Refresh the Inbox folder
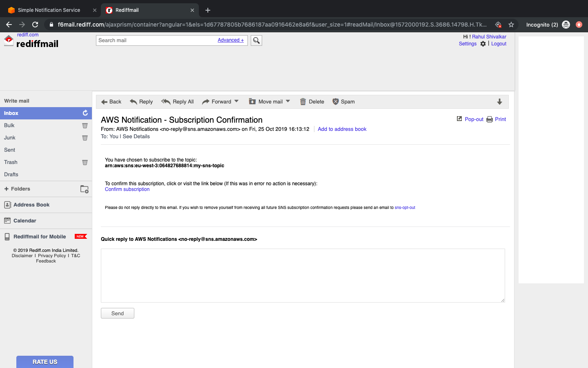 click(85, 113)
